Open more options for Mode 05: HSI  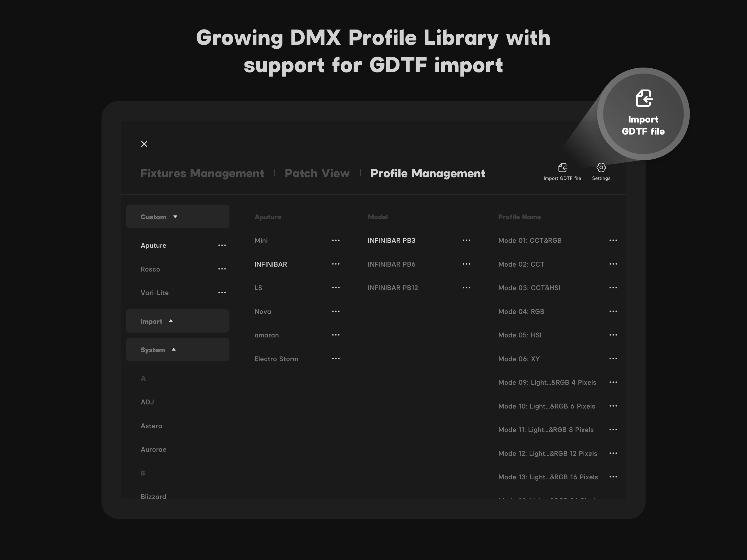point(613,335)
